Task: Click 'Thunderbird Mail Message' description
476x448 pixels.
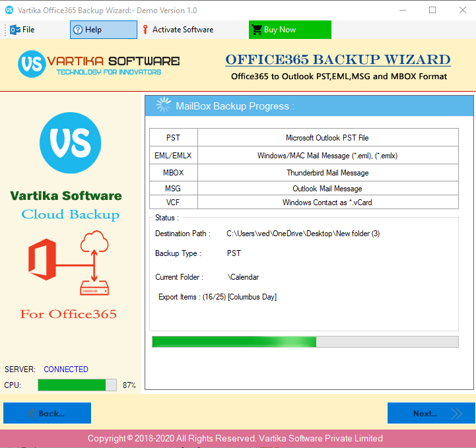Action: [327, 173]
